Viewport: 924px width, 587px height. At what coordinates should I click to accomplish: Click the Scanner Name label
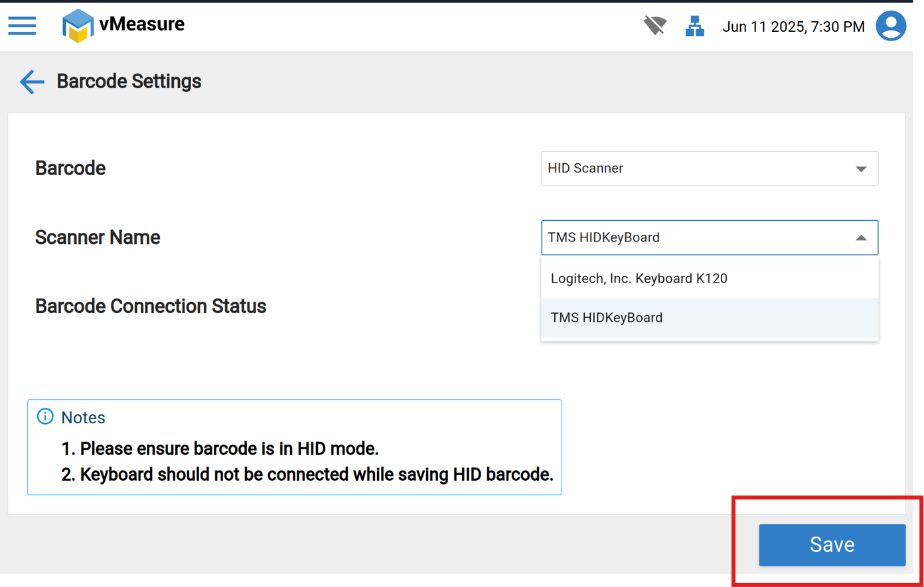98,237
